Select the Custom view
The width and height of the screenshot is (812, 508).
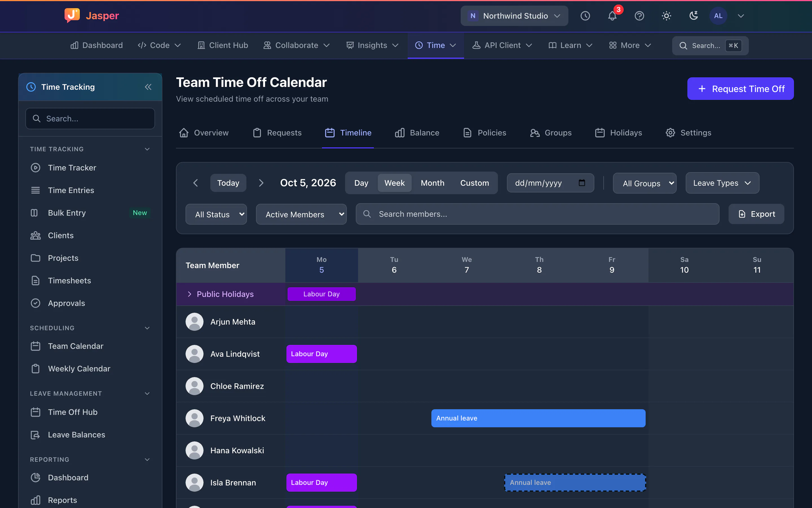click(x=475, y=183)
